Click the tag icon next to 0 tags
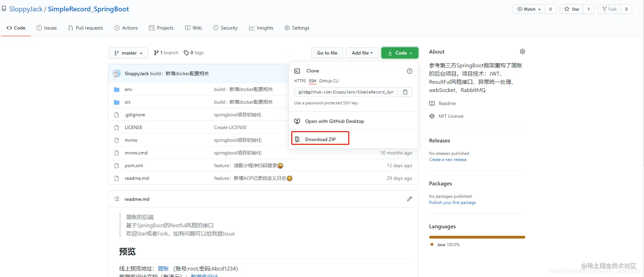The image size is (644, 277). (x=186, y=53)
